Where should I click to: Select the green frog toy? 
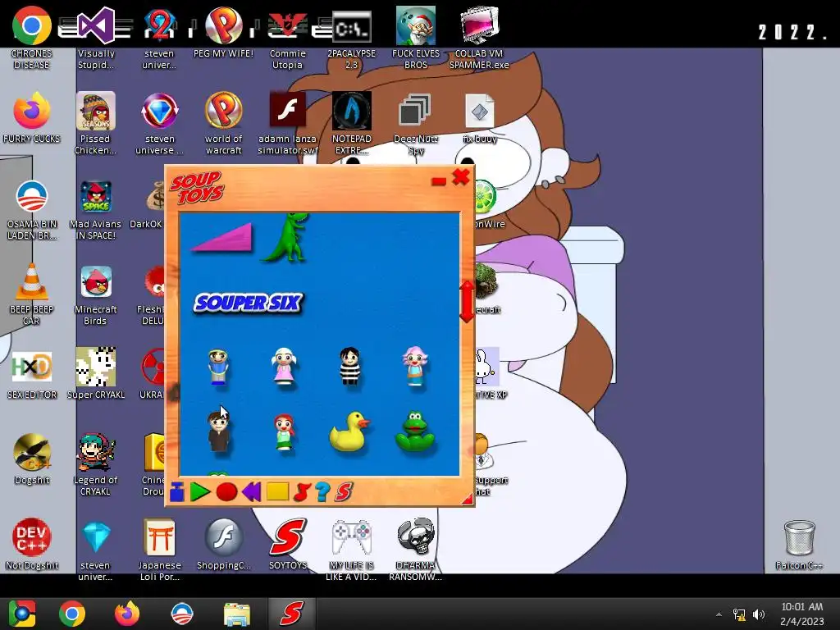coord(415,431)
